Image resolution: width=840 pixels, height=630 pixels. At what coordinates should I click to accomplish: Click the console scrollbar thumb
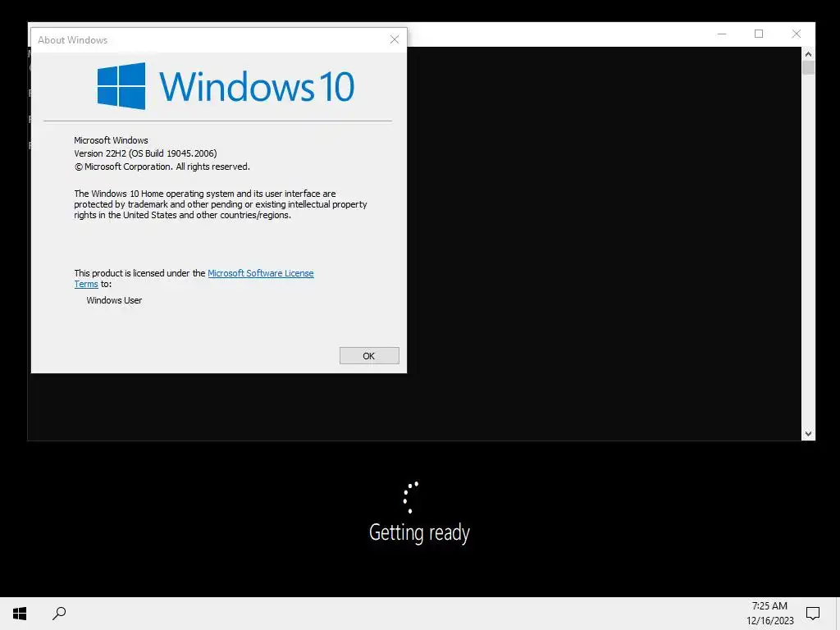point(808,68)
